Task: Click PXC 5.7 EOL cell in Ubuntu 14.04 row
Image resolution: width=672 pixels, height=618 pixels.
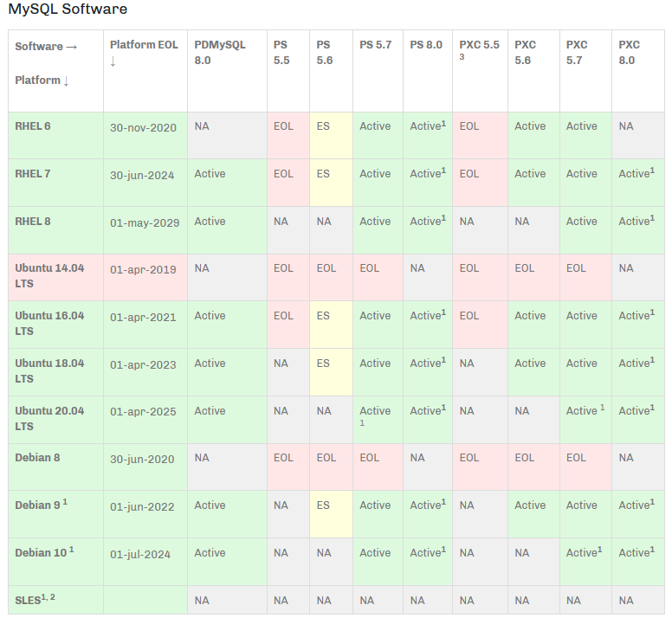Action: tap(586, 278)
